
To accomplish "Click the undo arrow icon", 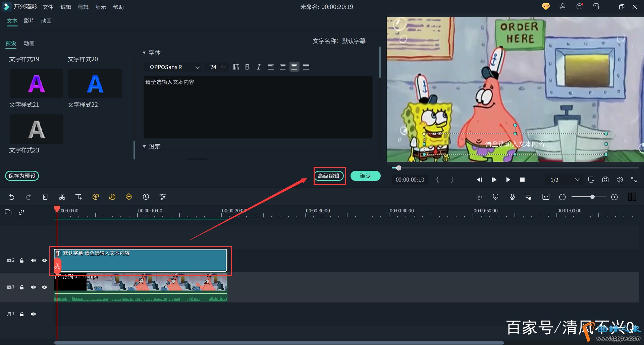I will coord(12,197).
